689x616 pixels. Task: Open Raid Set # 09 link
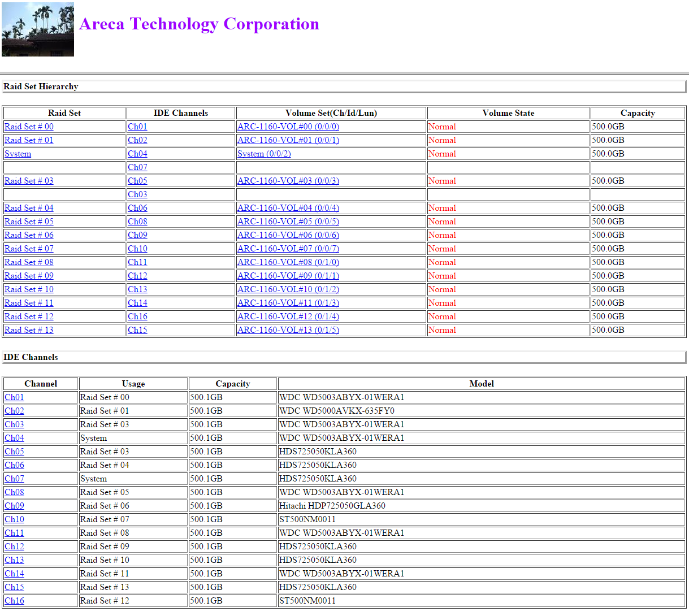point(29,276)
